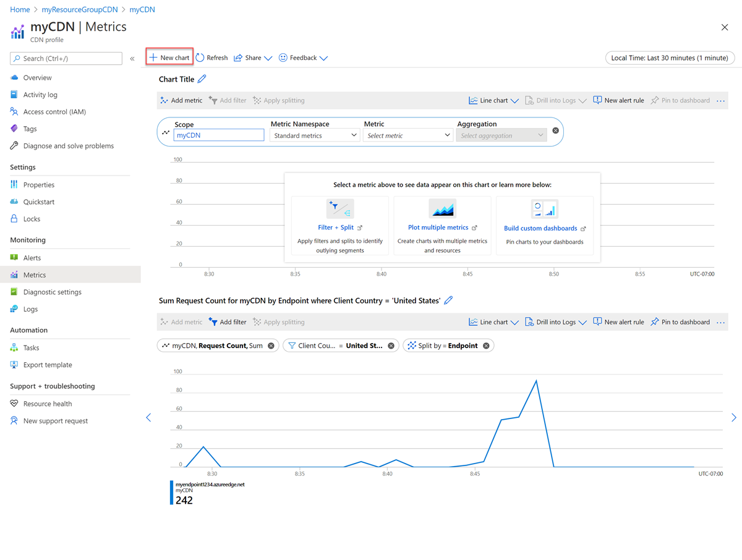This screenshot has width=742, height=560.
Task: Close the Metrics blade
Action: pos(725,27)
